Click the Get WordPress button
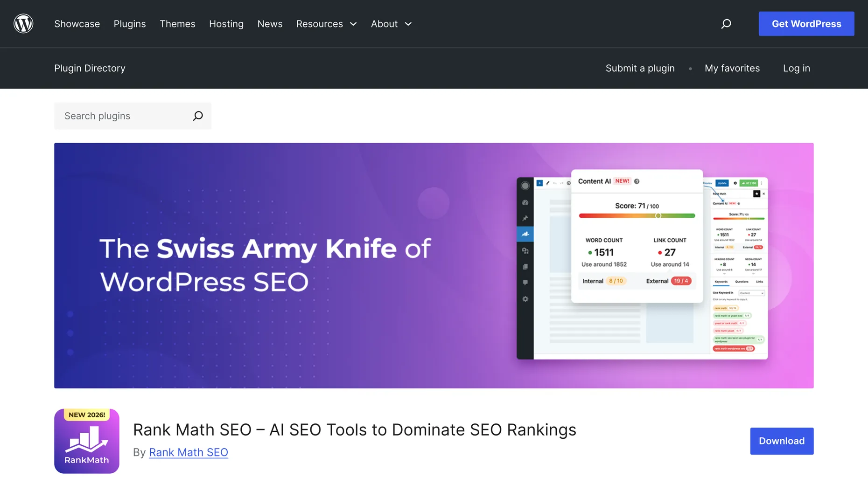 [806, 24]
